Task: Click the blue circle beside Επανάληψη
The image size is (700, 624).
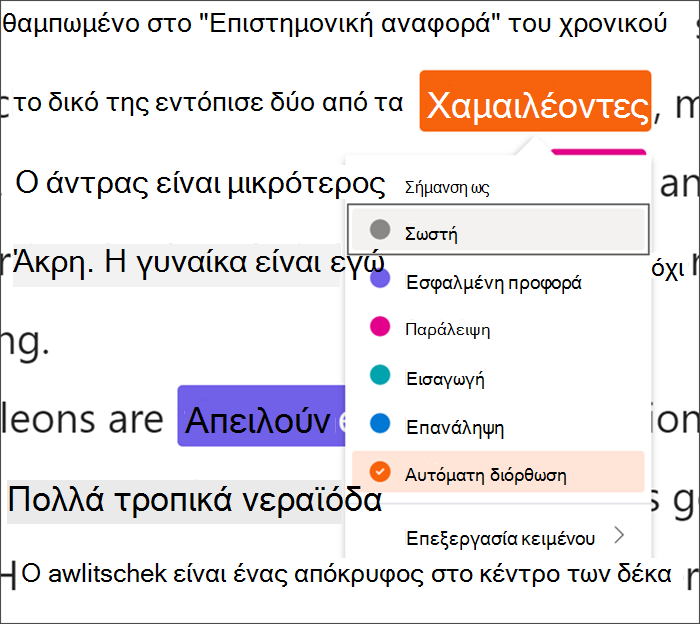Action: 380,423
